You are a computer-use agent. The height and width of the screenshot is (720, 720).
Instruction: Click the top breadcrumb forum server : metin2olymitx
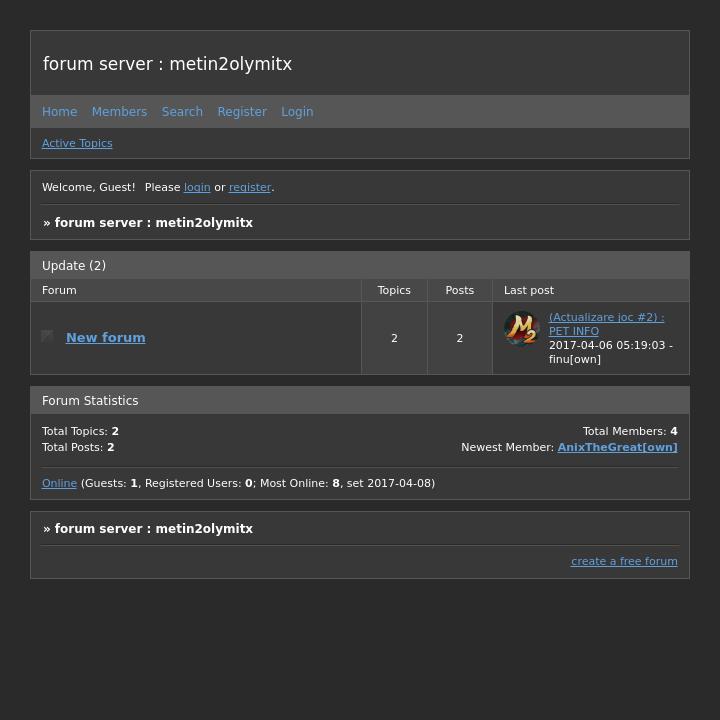pyautogui.click(x=153, y=223)
